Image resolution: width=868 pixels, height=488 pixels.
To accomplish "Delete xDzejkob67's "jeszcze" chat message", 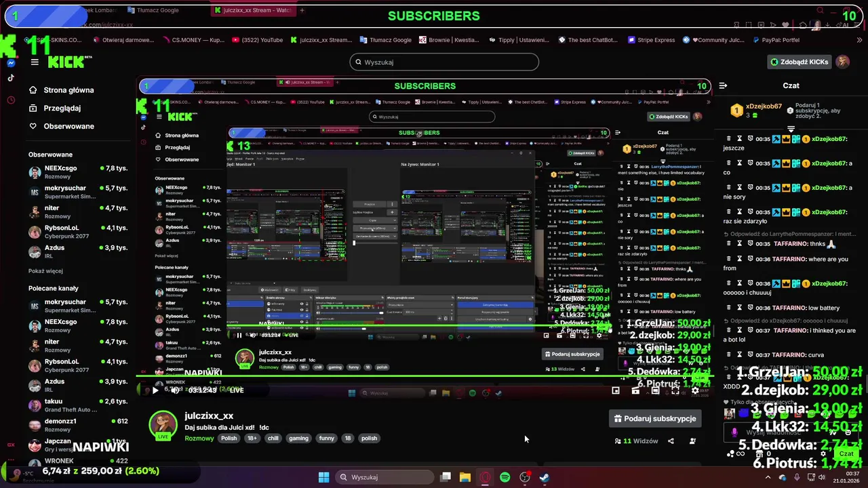I will [x=729, y=139].
